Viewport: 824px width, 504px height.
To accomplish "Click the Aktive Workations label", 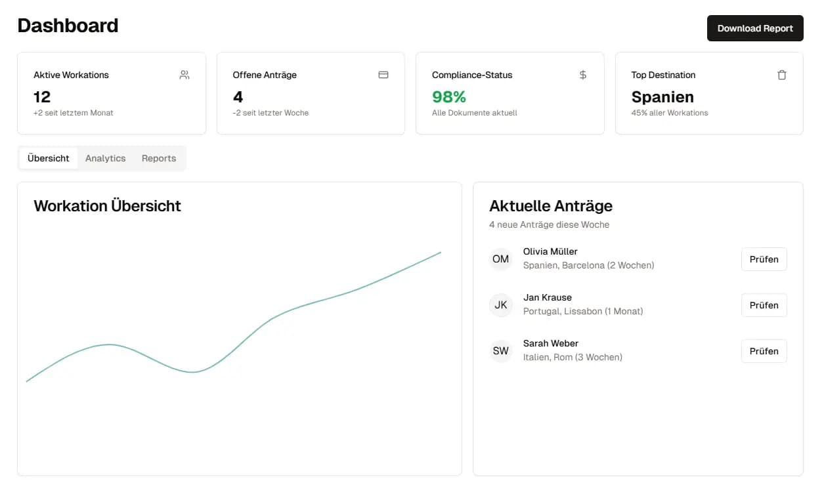I will pos(71,75).
